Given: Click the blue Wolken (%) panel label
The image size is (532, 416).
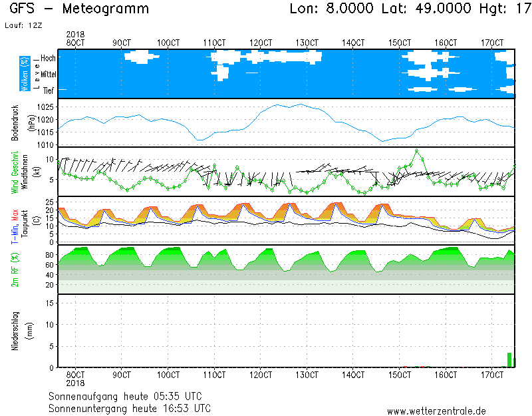Looking at the screenshot, I should 25,73.
